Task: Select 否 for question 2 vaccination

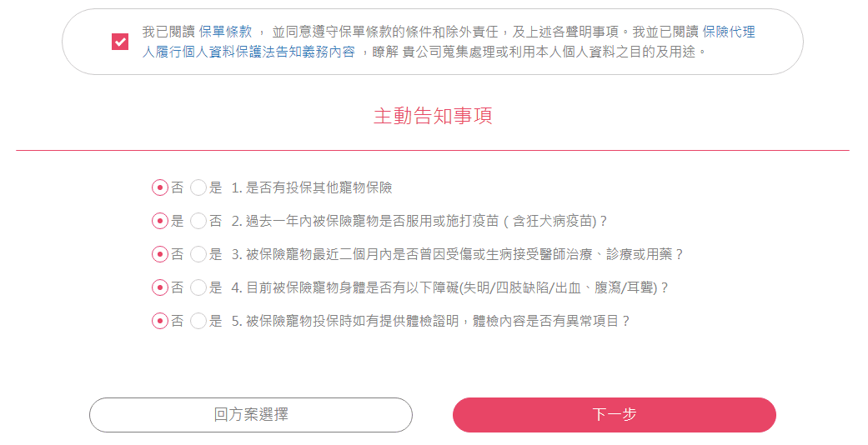Action: tap(198, 221)
